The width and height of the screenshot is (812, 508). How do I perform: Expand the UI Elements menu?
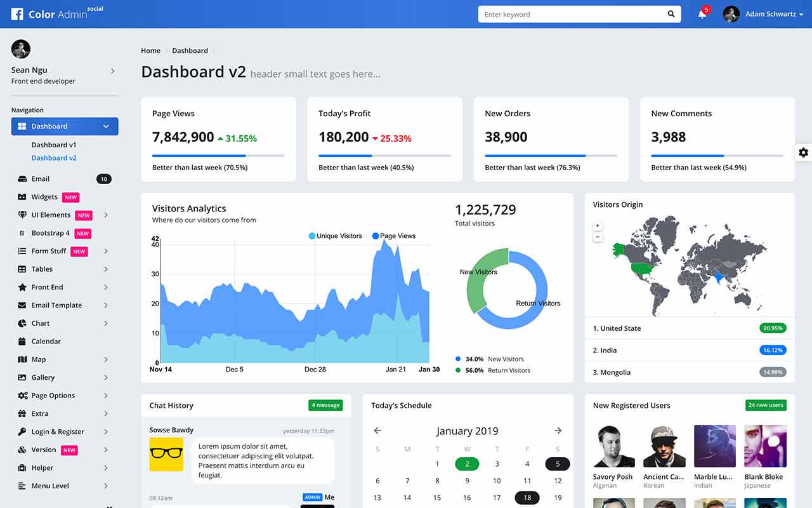(51, 215)
